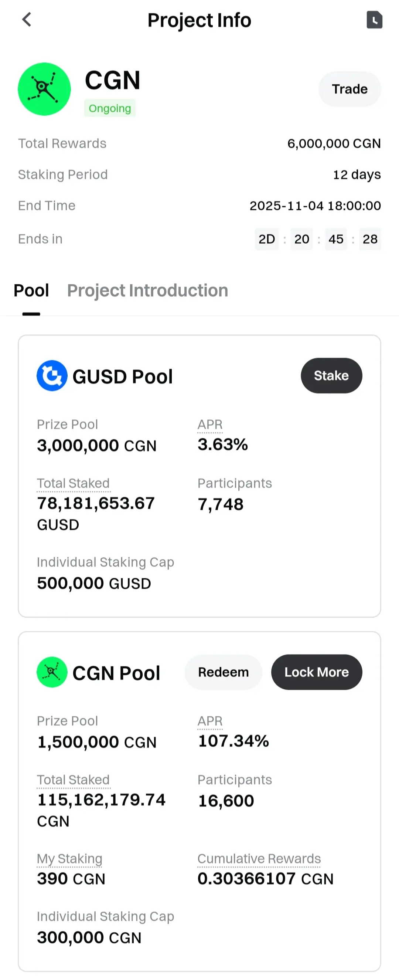Screen dimensions: 399x980
Task: Tap the back arrow icon
Action: 27,19
